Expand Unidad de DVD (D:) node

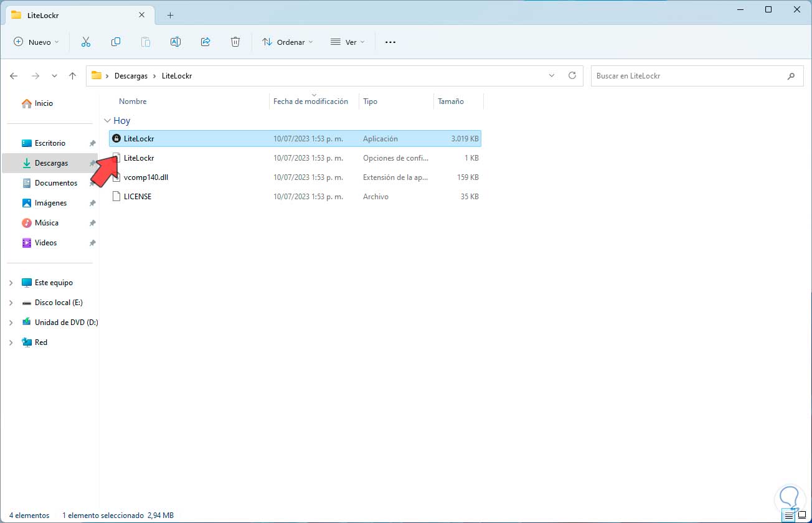click(x=11, y=323)
